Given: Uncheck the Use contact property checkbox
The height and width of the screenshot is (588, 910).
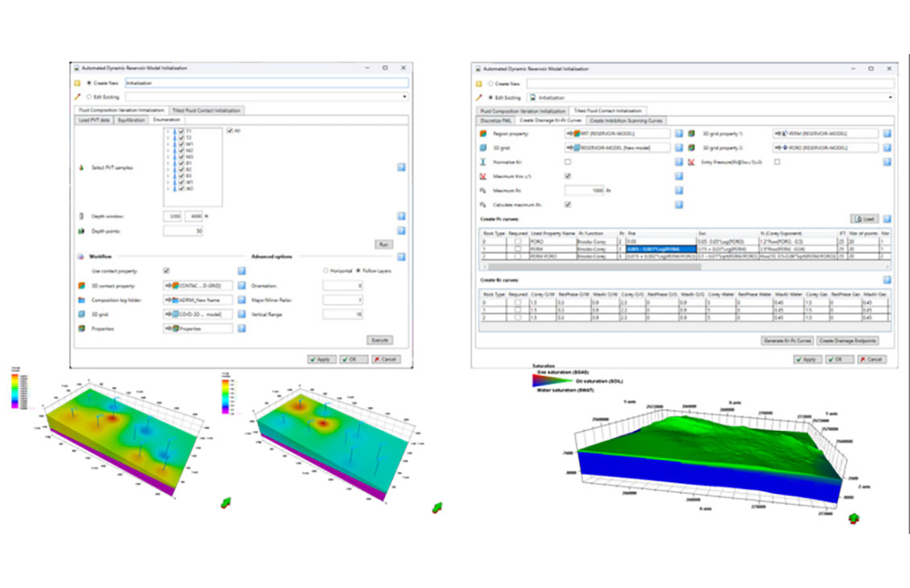Looking at the screenshot, I should click(x=166, y=270).
